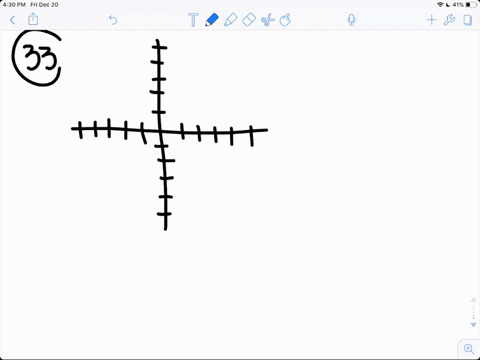
Task: Select the Highlighter tool
Action: pyautogui.click(x=230, y=20)
